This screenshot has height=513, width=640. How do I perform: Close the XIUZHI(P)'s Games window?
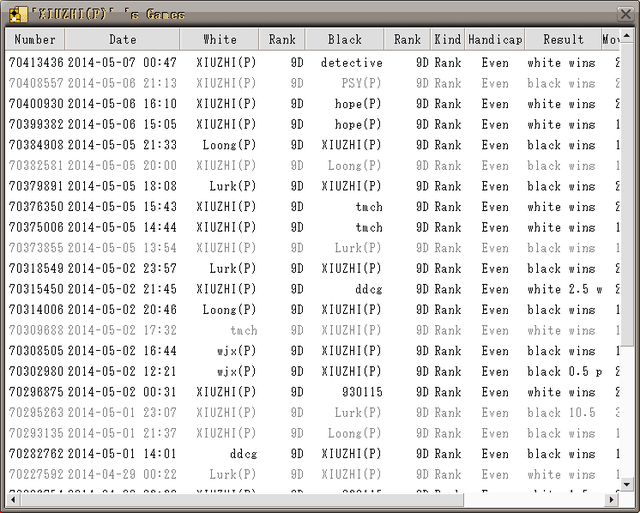(625, 14)
